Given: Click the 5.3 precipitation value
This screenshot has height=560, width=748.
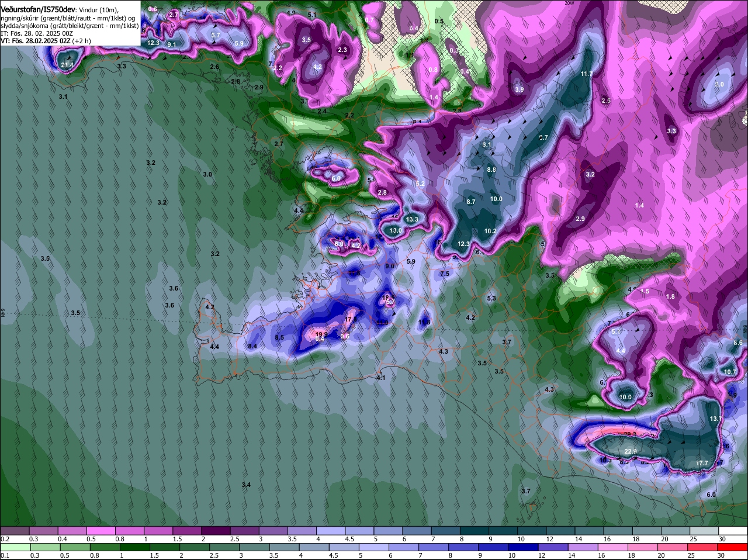Looking at the screenshot, I should [491, 298].
